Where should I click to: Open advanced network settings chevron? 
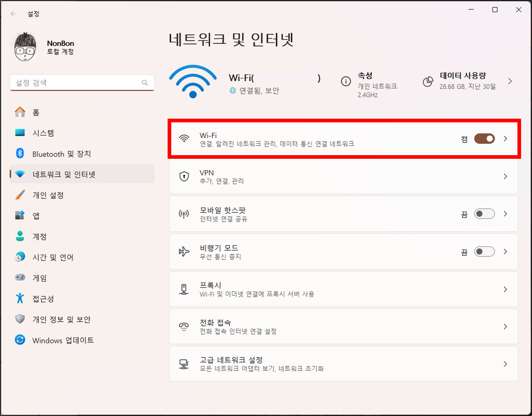tap(505, 364)
